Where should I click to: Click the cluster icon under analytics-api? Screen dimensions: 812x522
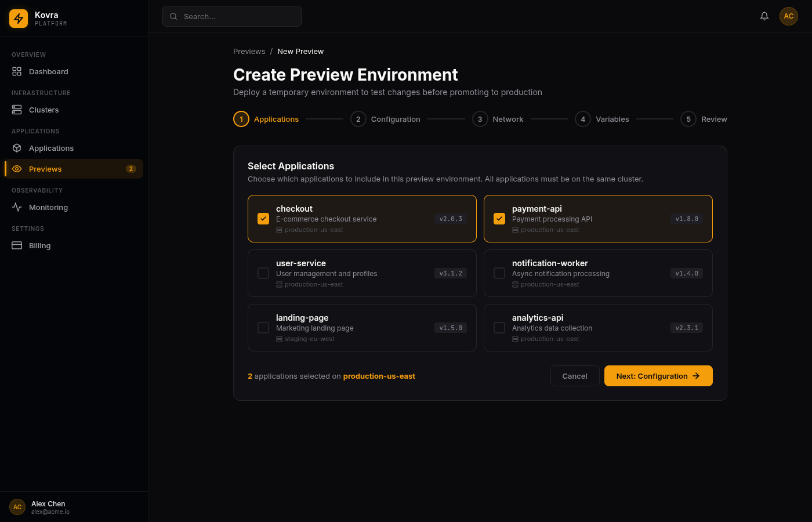coord(515,339)
